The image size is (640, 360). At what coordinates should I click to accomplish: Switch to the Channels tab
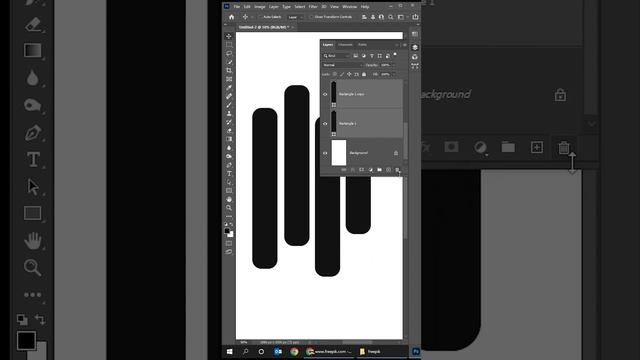[345, 44]
